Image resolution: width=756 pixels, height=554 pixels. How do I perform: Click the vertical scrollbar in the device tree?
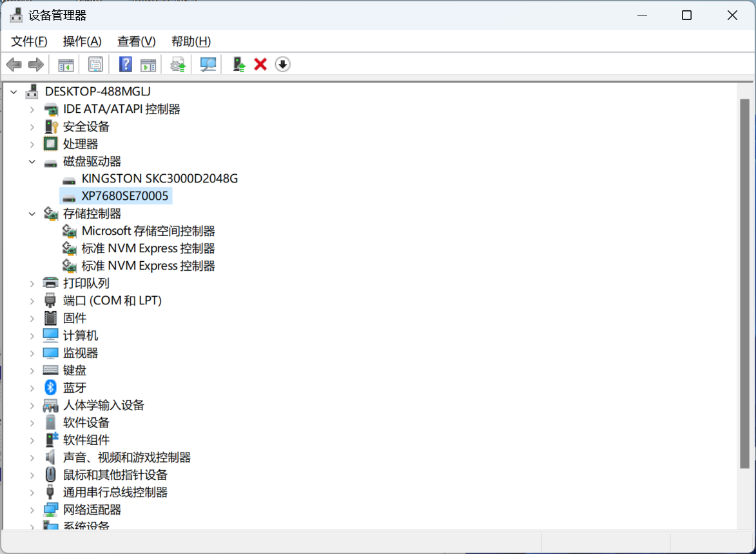click(744, 283)
